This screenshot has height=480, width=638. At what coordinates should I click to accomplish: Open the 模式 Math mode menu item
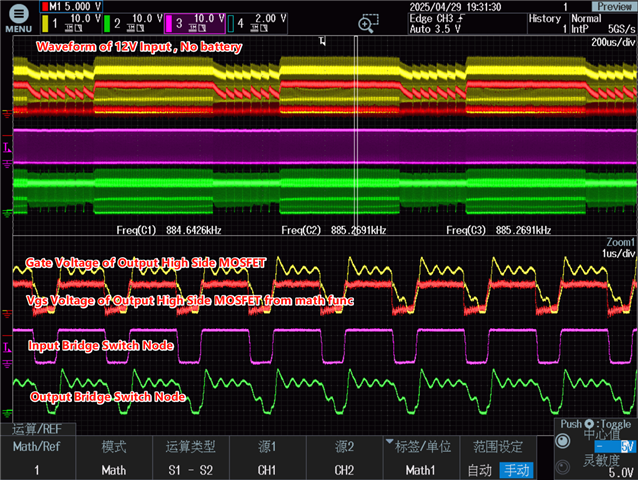tap(113, 459)
